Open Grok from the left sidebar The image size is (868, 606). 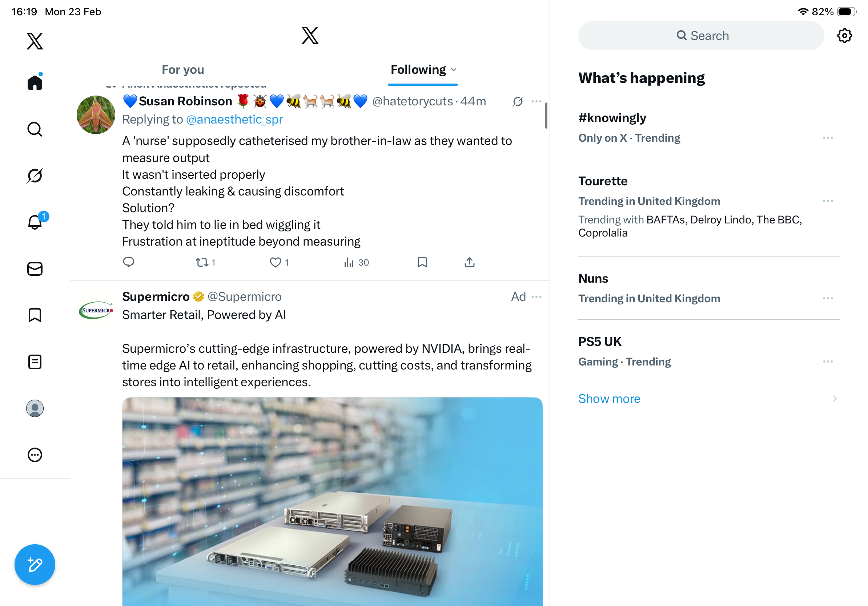pyautogui.click(x=35, y=176)
